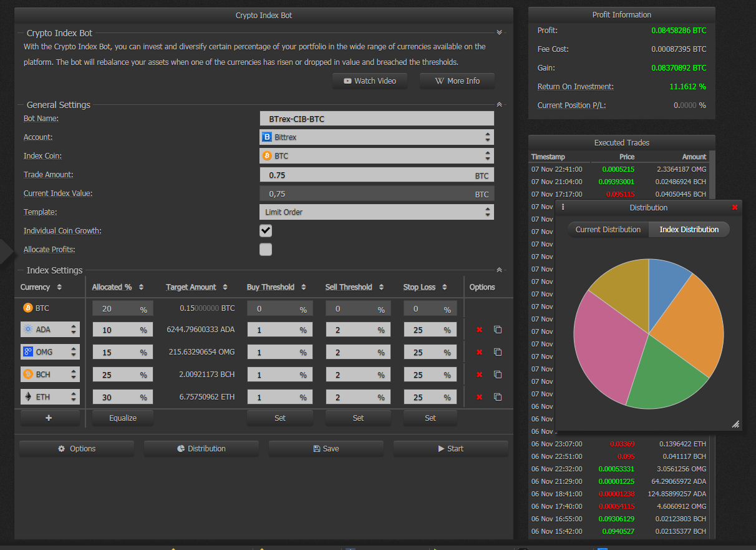The width and height of the screenshot is (756, 550).
Task: Sort by the Stop Loss column
Action: pyautogui.click(x=445, y=287)
